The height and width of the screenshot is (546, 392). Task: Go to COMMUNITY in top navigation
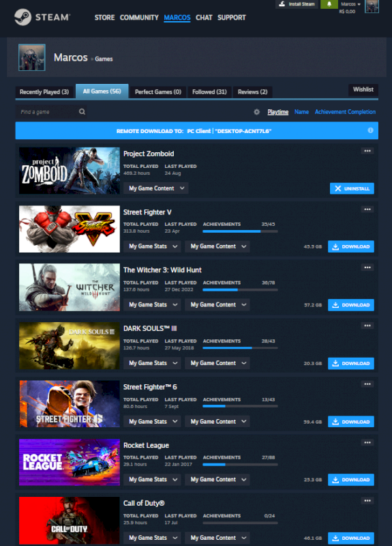point(139,18)
